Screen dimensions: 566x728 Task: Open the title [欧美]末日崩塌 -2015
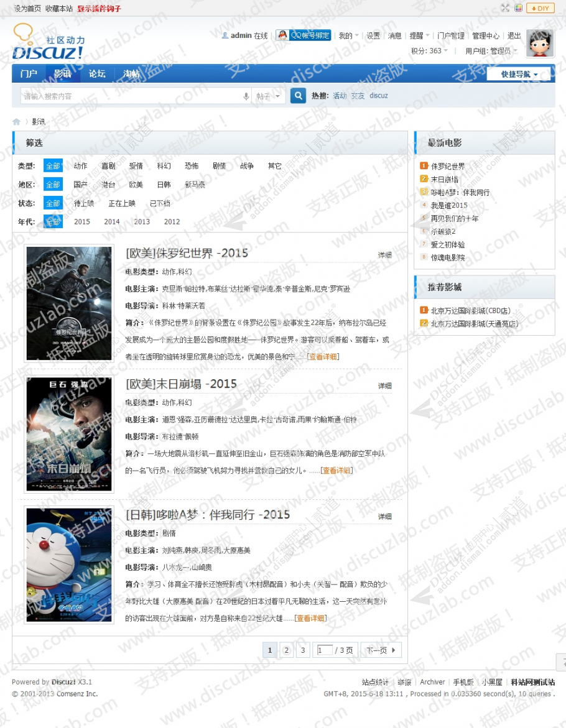[181, 384]
